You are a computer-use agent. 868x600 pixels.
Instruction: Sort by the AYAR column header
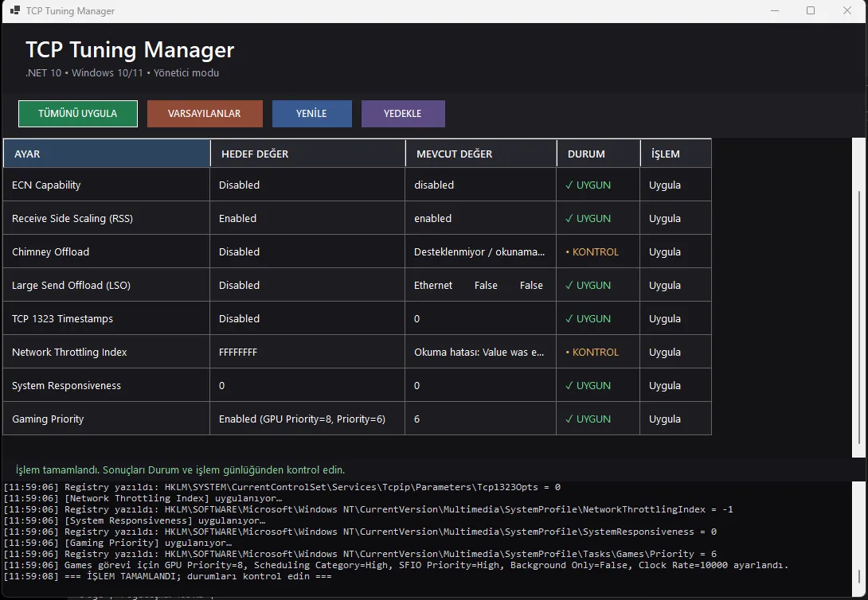(x=107, y=153)
